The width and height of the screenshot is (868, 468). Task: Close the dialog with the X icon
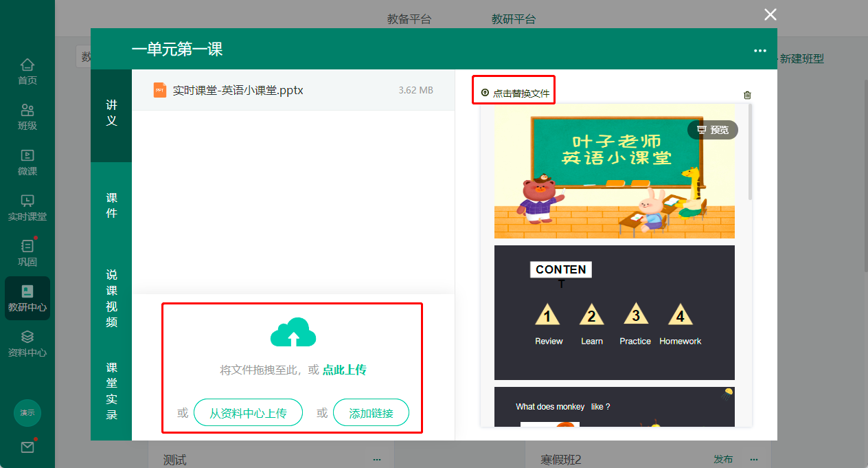(x=770, y=14)
